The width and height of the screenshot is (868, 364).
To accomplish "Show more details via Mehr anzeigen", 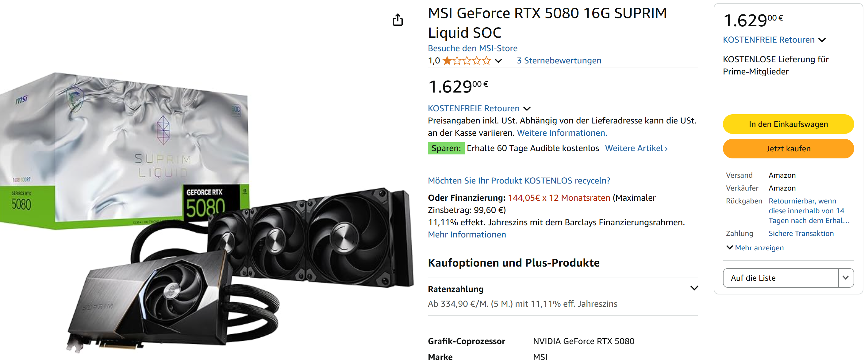I will tap(755, 248).
